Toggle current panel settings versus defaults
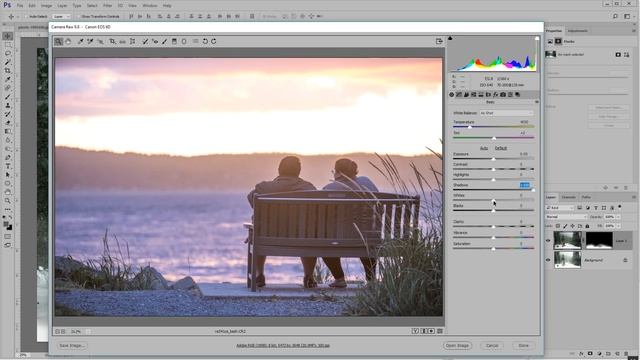Viewport: 640px width, 360px height. pos(440,331)
